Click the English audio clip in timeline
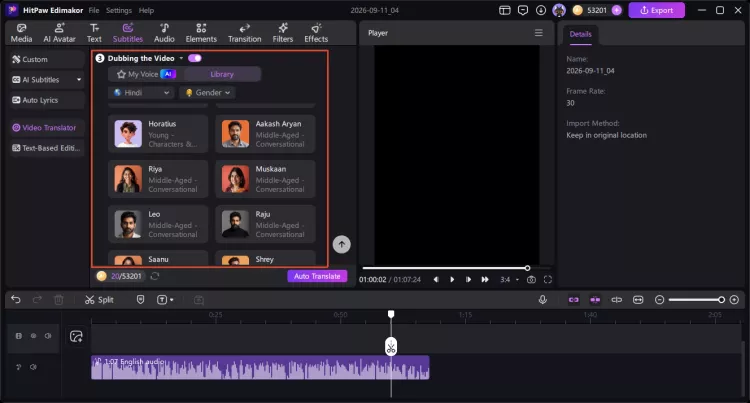The width and height of the screenshot is (750, 403). [260, 368]
